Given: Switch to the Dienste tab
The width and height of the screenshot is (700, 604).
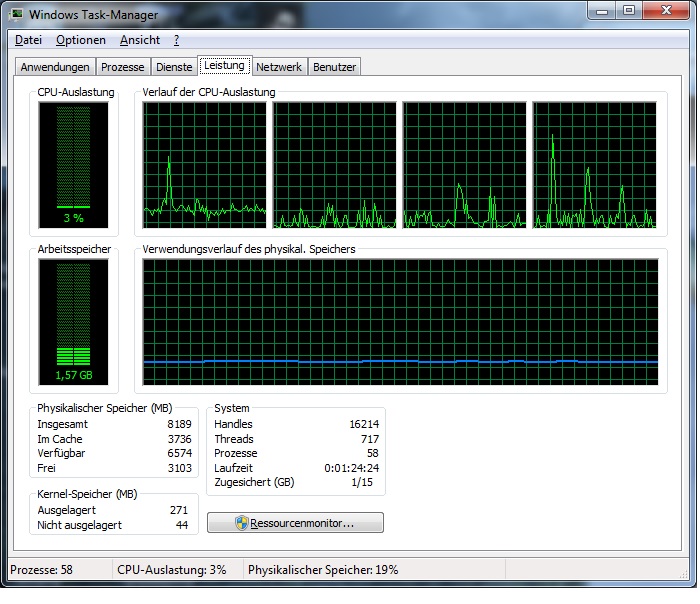Looking at the screenshot, I should click(174, 67).
